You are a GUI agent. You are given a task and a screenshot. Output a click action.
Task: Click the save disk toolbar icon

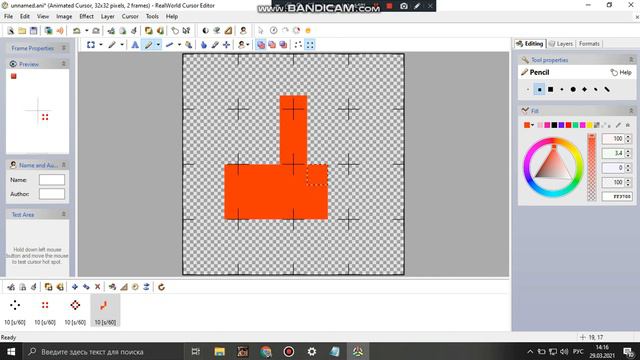pos(33,31)
